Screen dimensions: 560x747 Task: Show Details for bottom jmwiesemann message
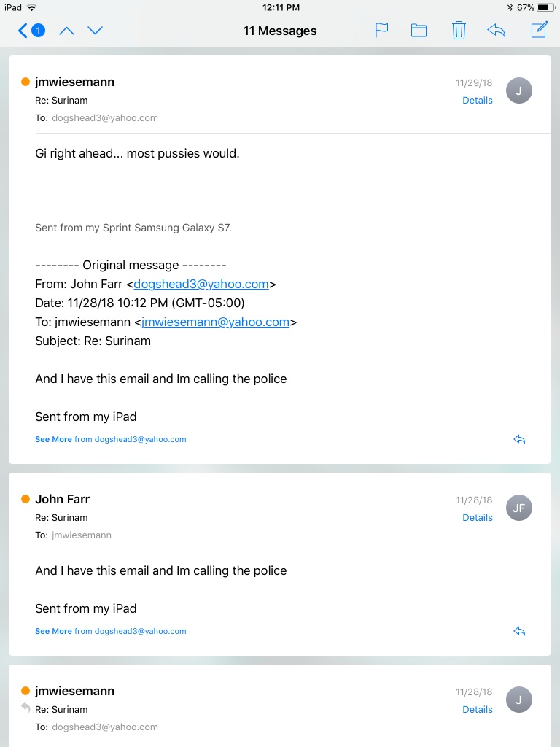[x=477, y=709]
